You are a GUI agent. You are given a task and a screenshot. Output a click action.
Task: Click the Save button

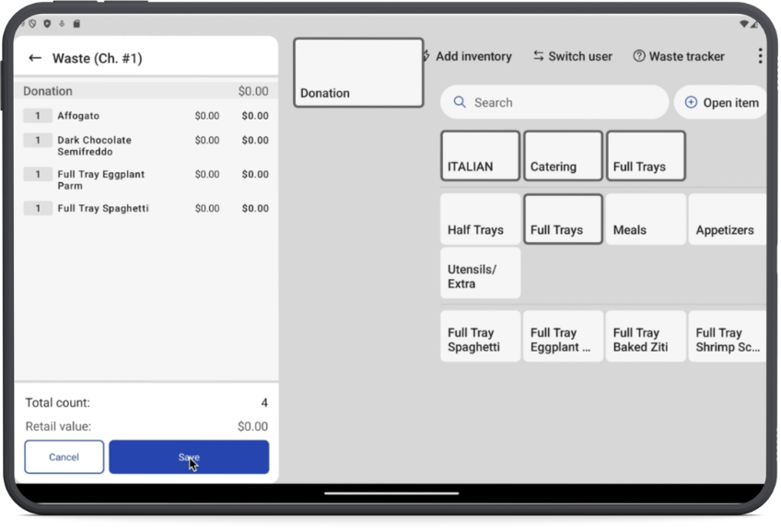click(x=189, y=457)
